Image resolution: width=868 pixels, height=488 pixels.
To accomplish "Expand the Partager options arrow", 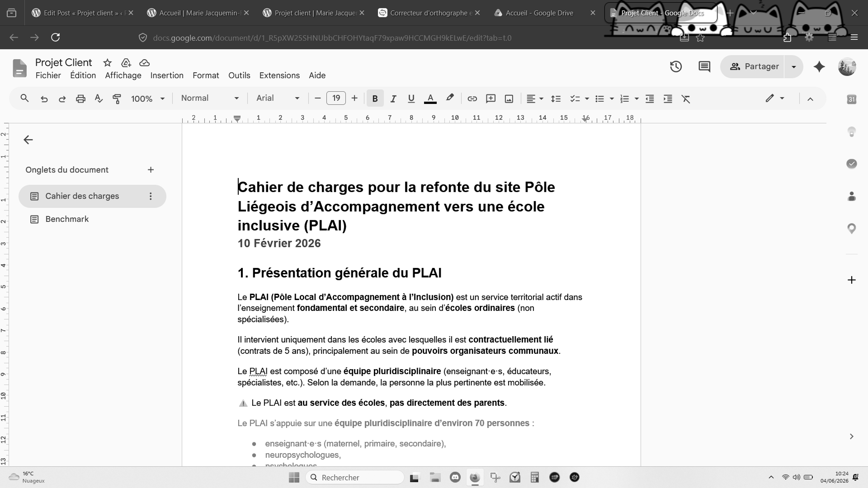I will coord(794,66).
